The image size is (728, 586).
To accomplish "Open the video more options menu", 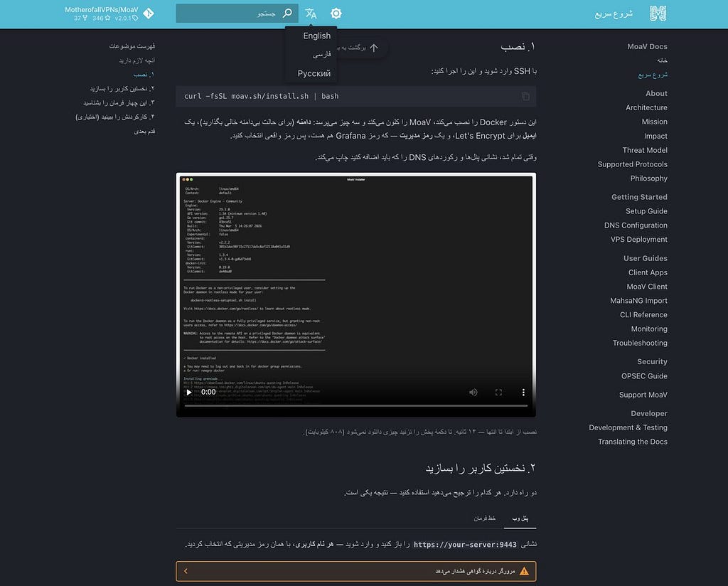I will point(523,393).
